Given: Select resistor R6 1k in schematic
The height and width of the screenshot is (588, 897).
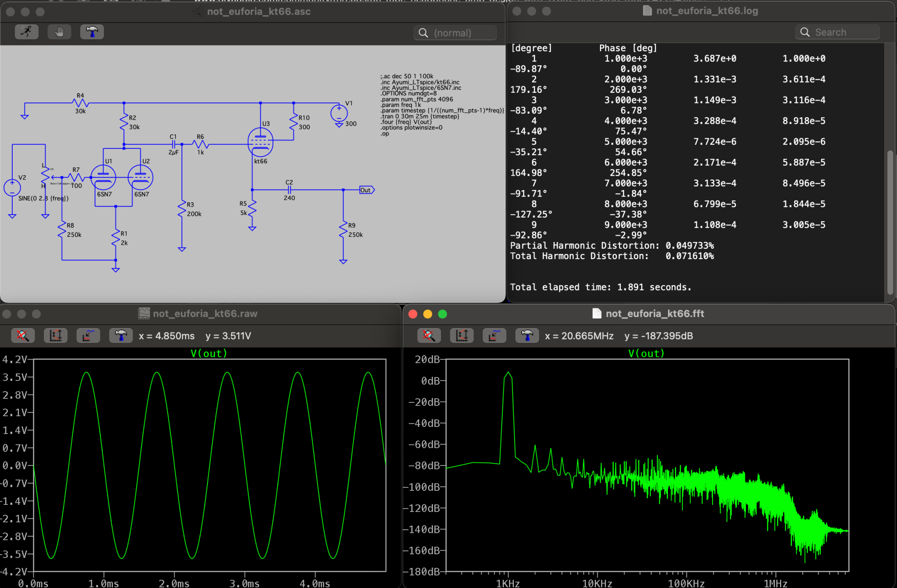Looking at the screenshot, I should tap(200, 144).
